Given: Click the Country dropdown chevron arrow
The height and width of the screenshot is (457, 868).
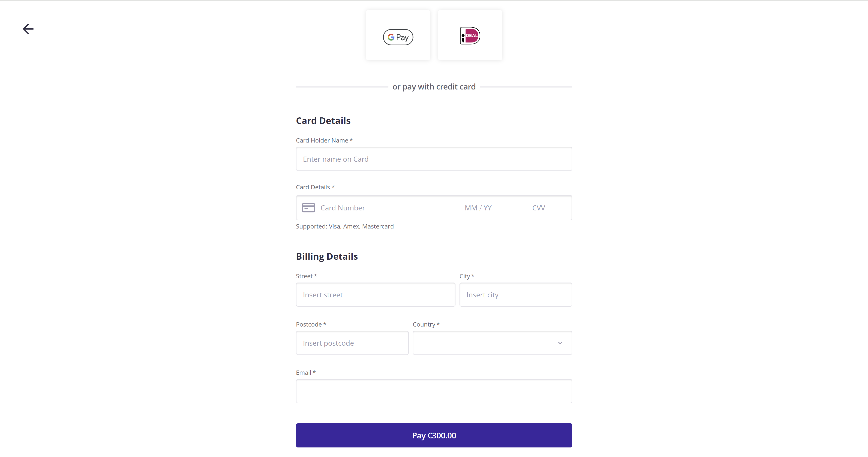Looking at the screenshot, I should 560,343.
